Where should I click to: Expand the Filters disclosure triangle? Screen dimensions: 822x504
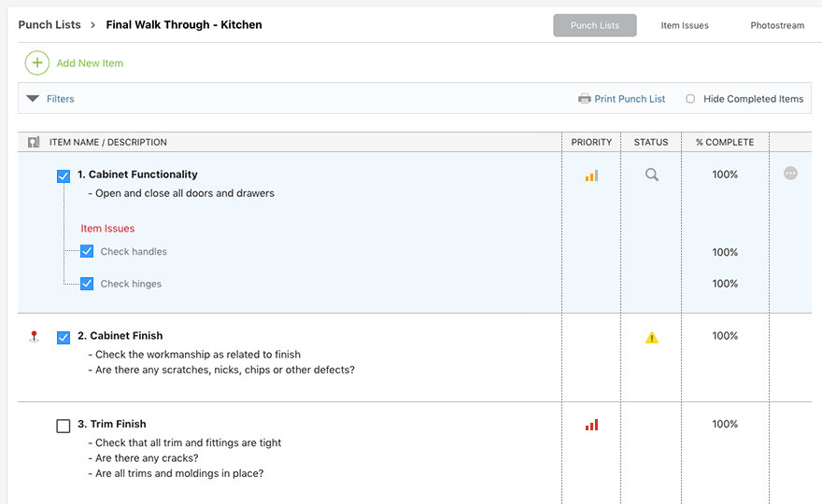[x=33, y=99]
